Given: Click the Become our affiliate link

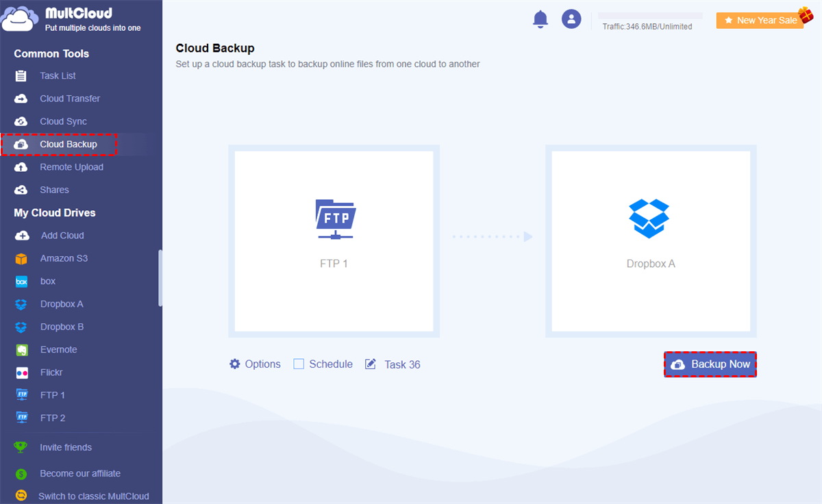Looking at the screenshot, I should tap(80, 474).
